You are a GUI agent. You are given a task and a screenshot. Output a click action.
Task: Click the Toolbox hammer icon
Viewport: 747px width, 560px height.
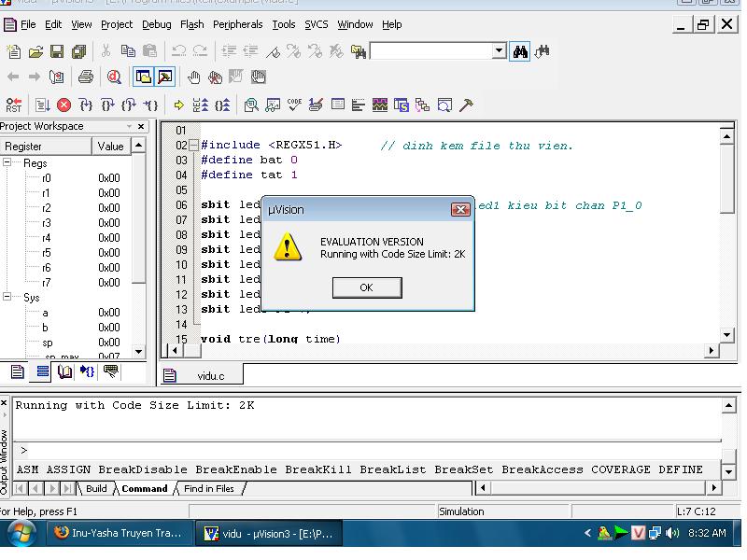[466, 105]
